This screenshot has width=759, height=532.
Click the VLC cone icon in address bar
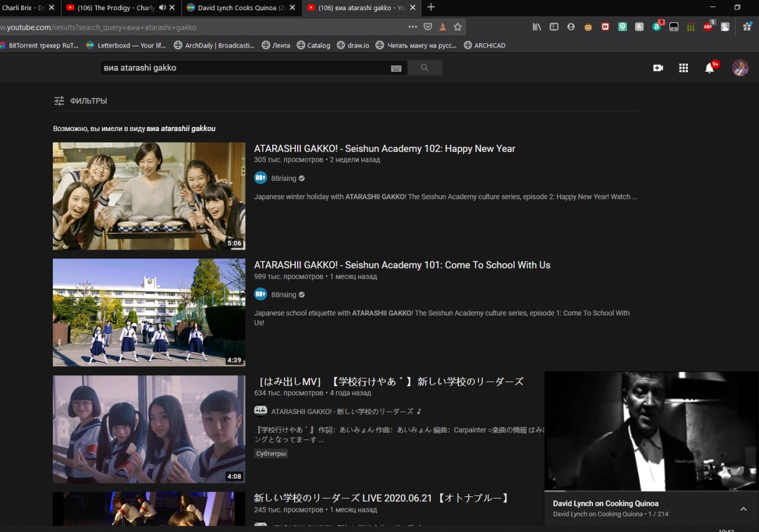click(x=442, y=27)
